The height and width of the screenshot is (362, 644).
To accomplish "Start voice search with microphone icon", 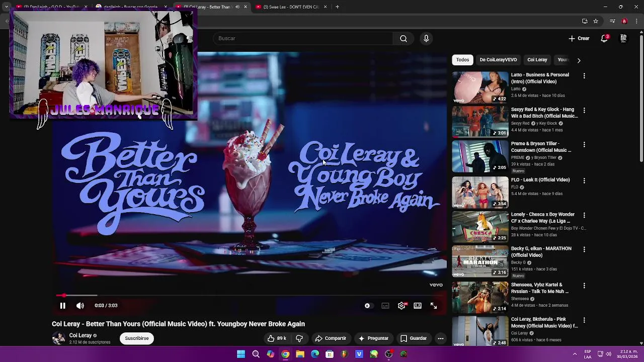I will tap(426, 38).
